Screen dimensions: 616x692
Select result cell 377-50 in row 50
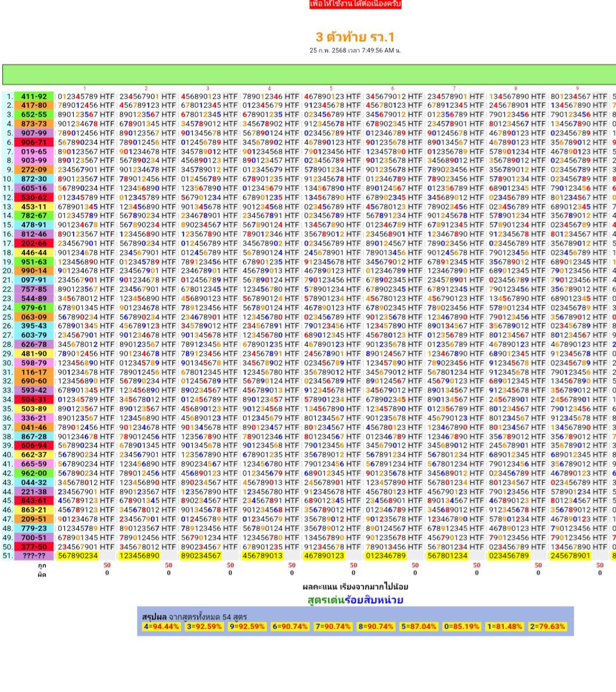click(34, 546)
